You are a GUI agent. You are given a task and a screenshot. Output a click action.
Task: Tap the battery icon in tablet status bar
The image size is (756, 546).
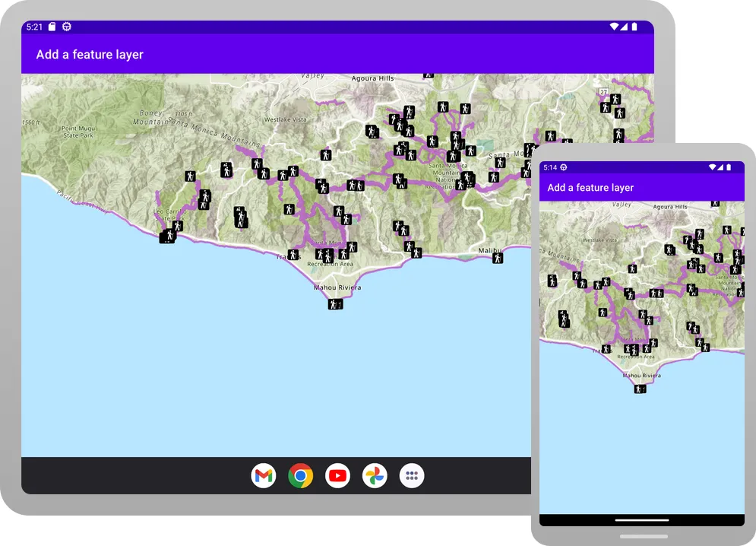click(x=634, y=27)
